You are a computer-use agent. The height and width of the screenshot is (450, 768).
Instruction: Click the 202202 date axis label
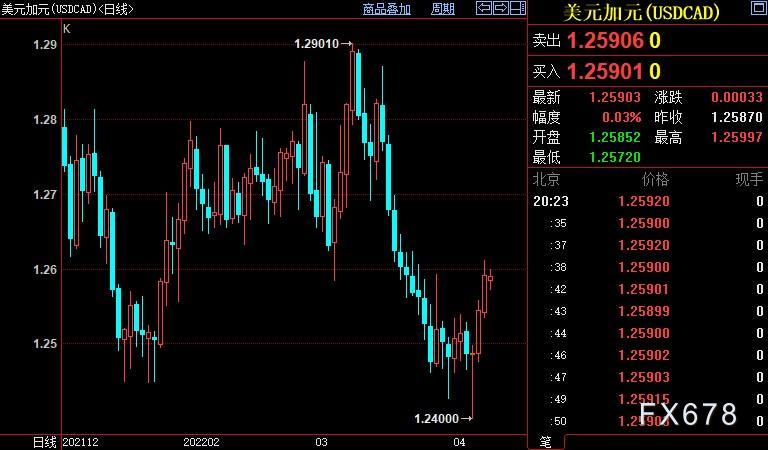[x=201, y=442]
